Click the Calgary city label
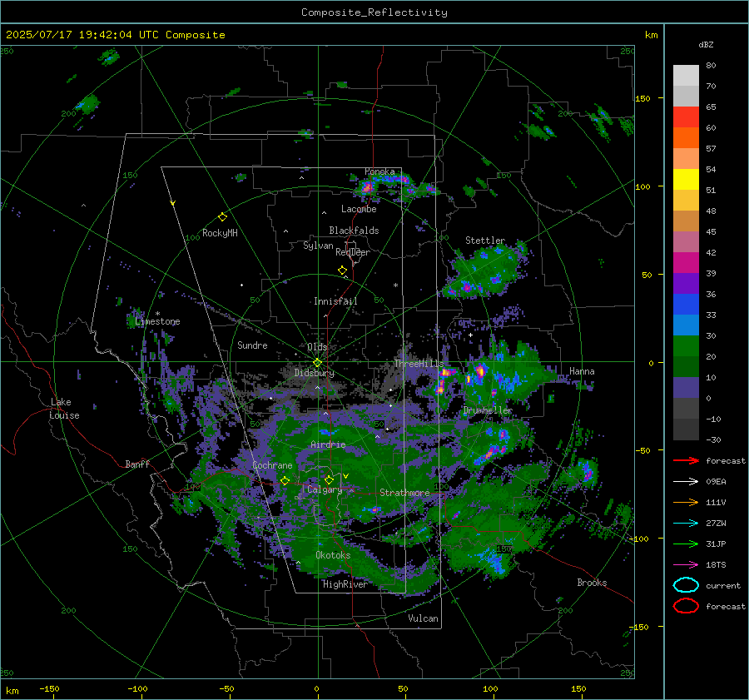This screenshot has width=749, height=700. tap(325, 489)
